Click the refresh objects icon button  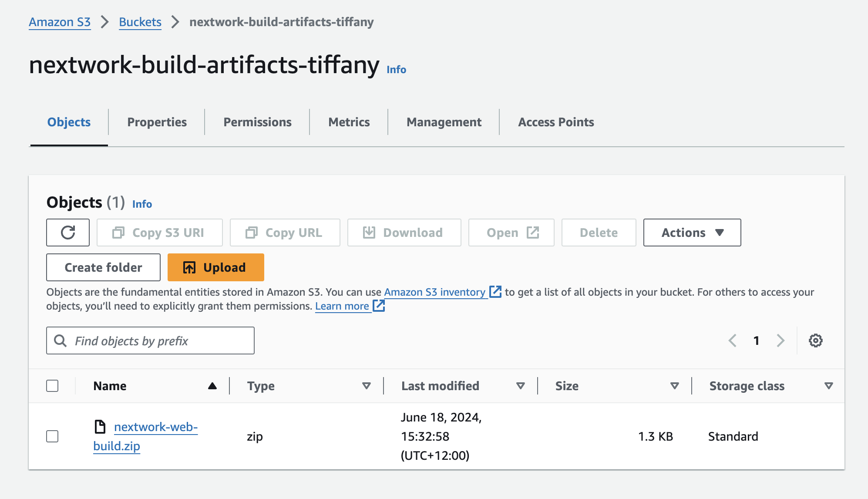pos(68,233)
